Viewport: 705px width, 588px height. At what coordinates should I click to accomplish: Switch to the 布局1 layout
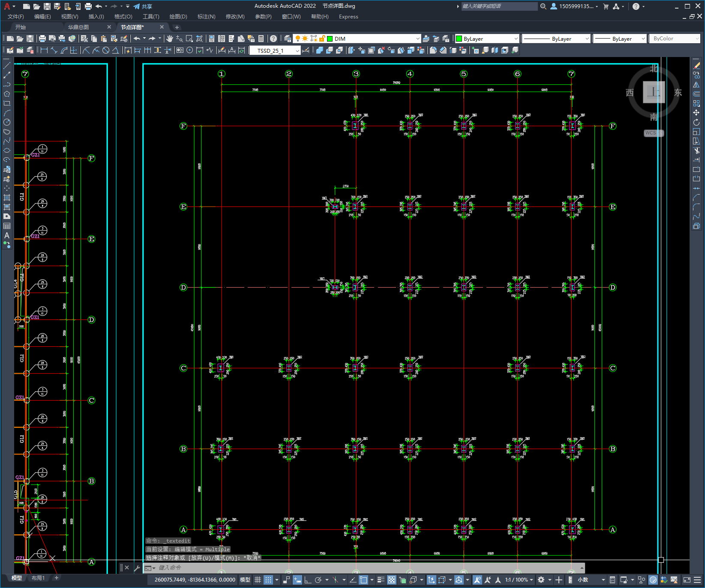(x=38, y=578)
